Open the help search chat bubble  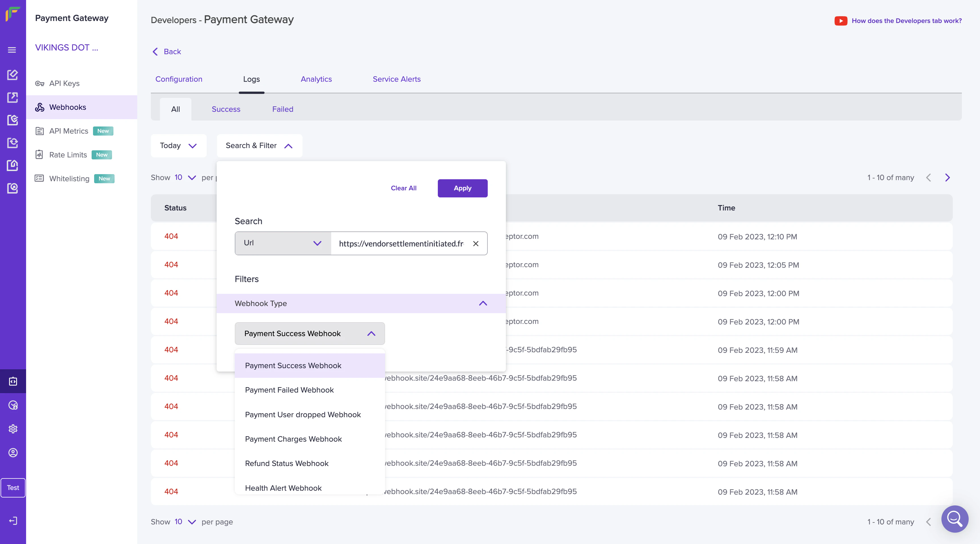954,519
